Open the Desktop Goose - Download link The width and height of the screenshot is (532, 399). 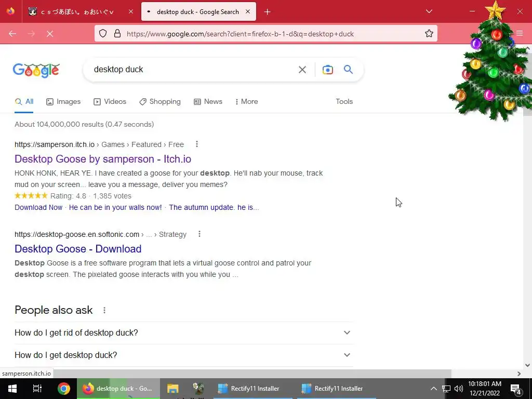coord(78,249)
